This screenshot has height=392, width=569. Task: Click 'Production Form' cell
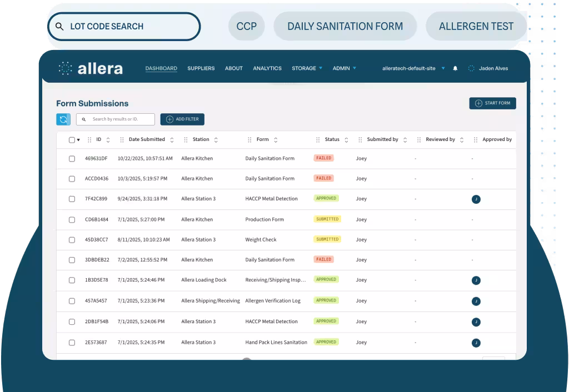click(264, 219)
